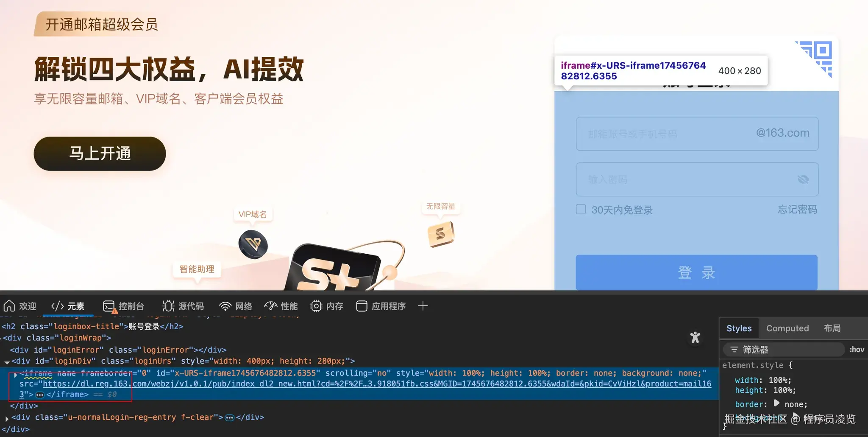The height and width of the screenshot is (437, 868).
Task: Click the 登录 login button
Action: pos(696,272)
